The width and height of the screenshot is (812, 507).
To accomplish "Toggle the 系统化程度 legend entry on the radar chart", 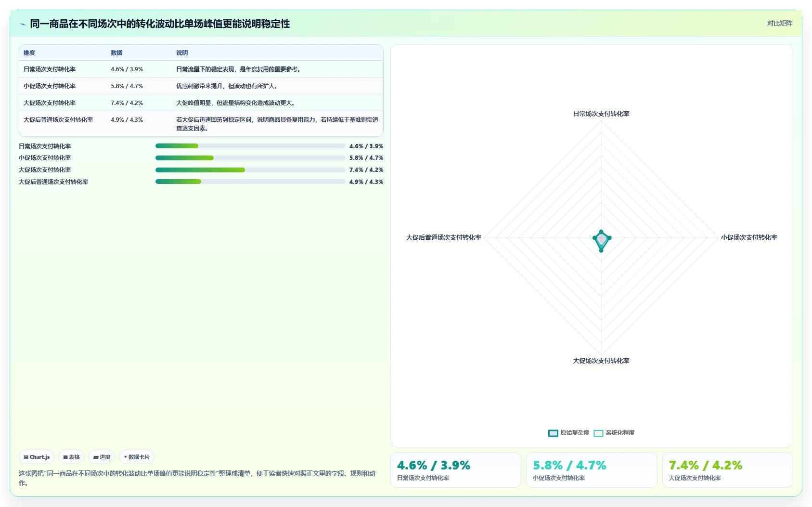I will [614, 433].
